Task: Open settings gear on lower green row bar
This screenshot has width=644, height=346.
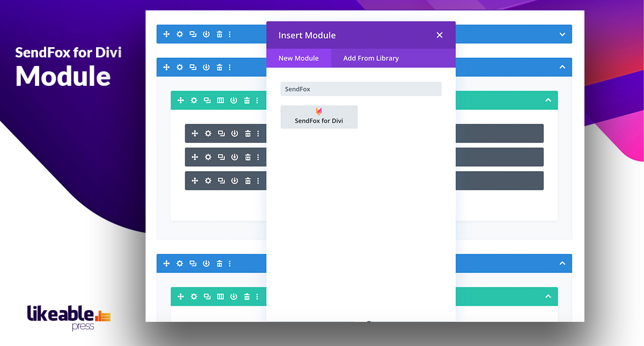Action: point(194,296)
